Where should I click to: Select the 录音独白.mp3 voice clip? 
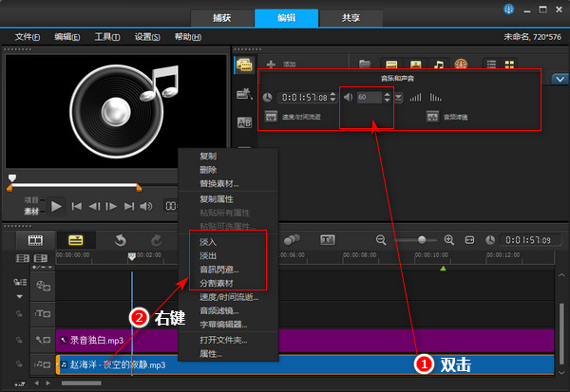[305, 341]
